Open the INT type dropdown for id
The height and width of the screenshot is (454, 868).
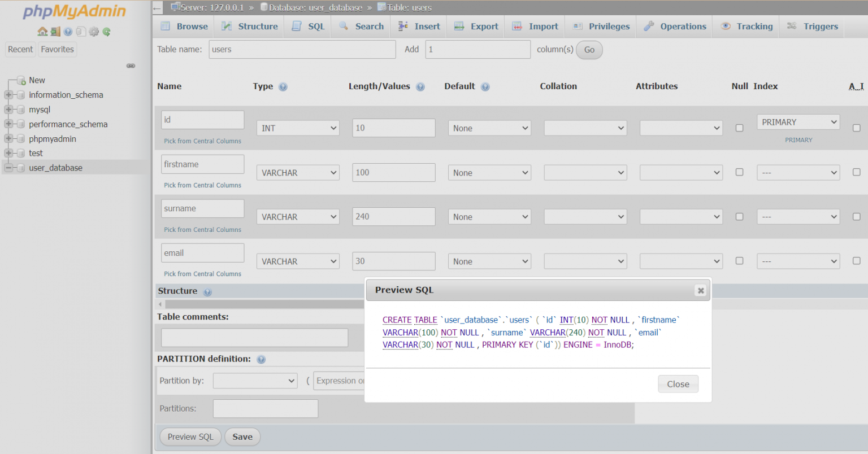click(x=298, y=128)
